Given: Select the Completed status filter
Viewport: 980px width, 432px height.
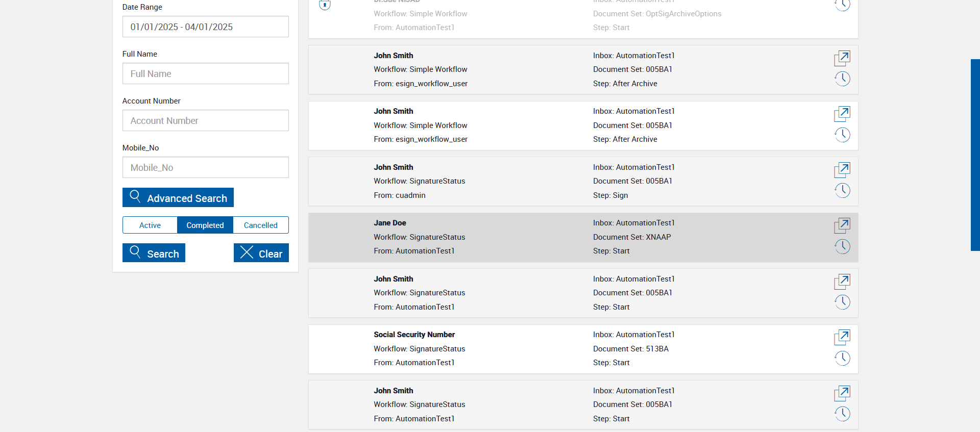Looking at the screenshot, I should click(x=205, y=225).
